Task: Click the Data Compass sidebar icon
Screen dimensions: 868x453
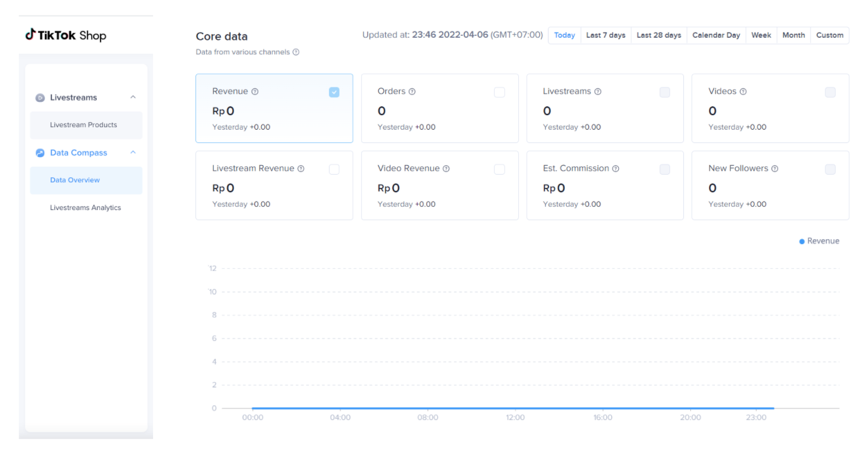Action: click(x=40, y=152)
